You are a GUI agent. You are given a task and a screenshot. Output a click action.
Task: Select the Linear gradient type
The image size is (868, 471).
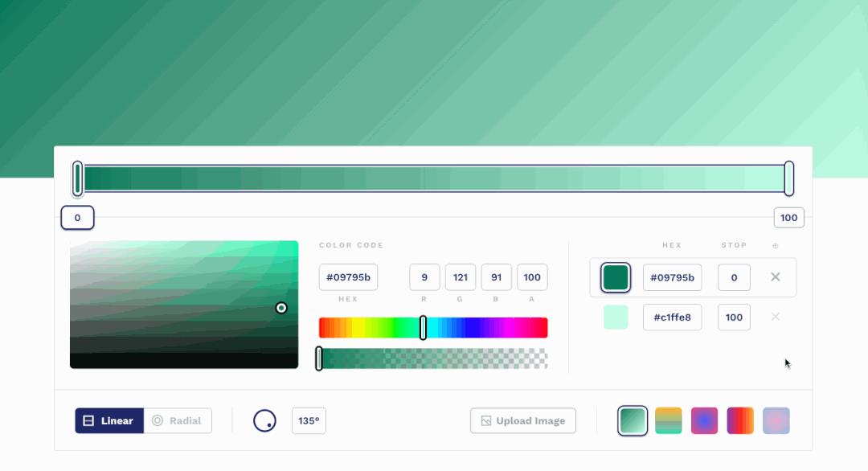[x=109, y=420]
